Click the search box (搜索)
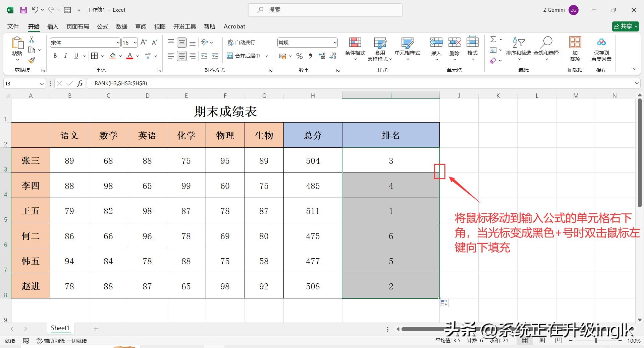The width and height of the screenshot is (644, 348). click(x=325, y=10)
